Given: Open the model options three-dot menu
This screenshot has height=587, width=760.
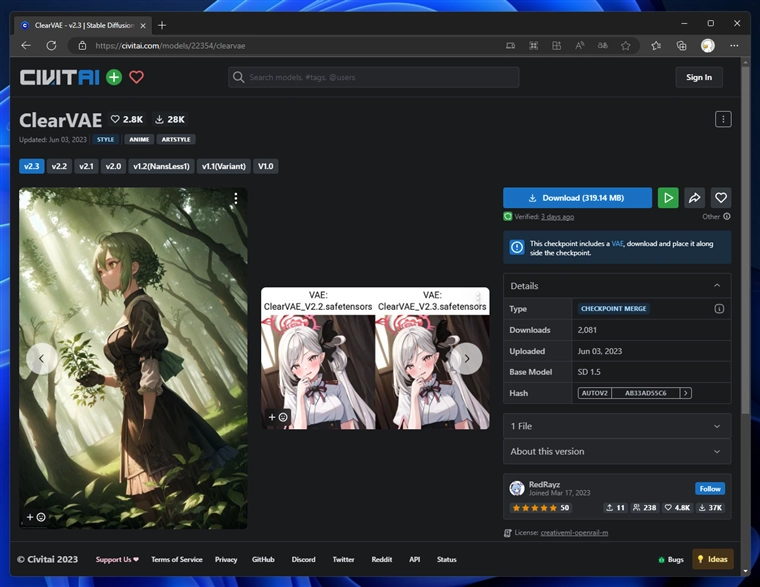Looking at the screenshot, I should coord(723,119).
